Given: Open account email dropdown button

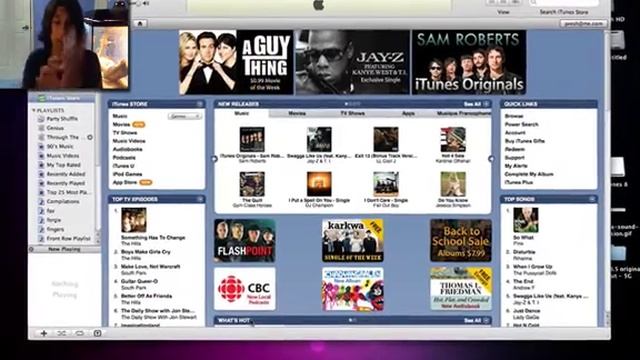Looking at the screenshot, I should click(x=583, y=24).
